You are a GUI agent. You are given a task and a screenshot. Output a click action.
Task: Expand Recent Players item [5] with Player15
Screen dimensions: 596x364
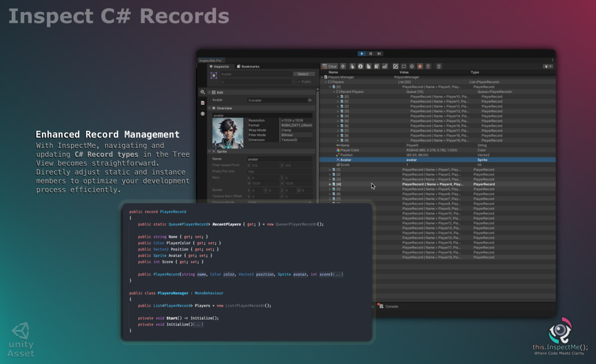click(338, 121)
